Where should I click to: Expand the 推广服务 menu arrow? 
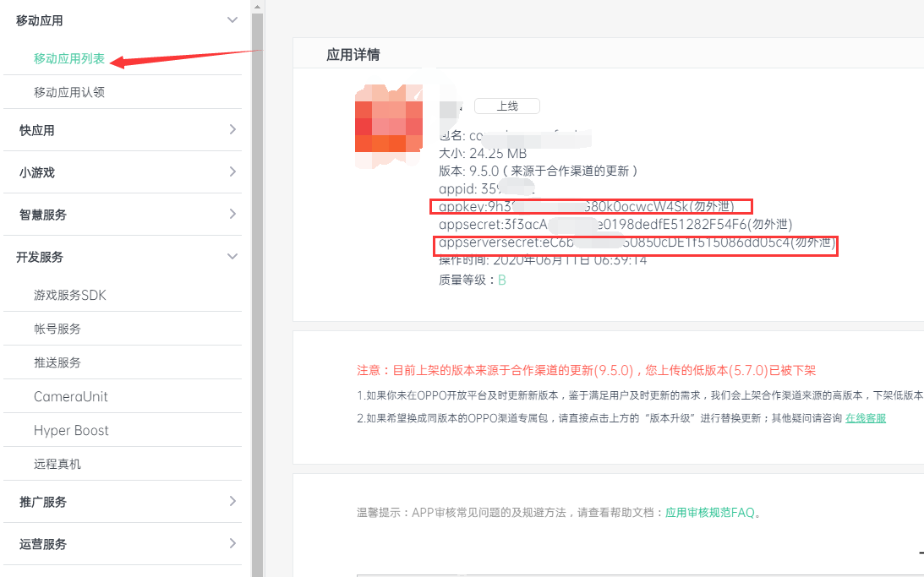[x=232, y=501]
